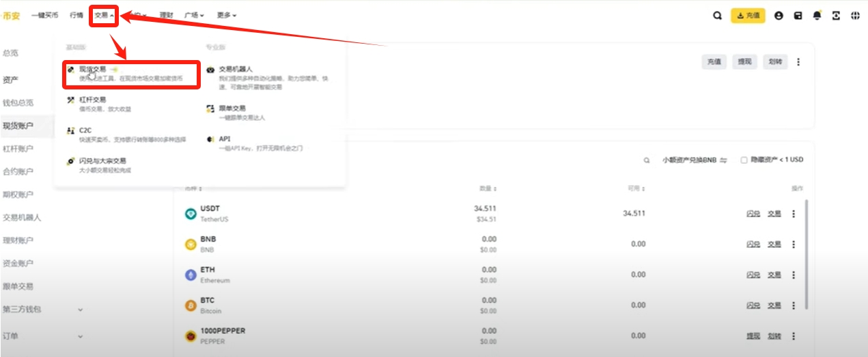Open 总览 in the sidebar

click(x=10, y=53)
